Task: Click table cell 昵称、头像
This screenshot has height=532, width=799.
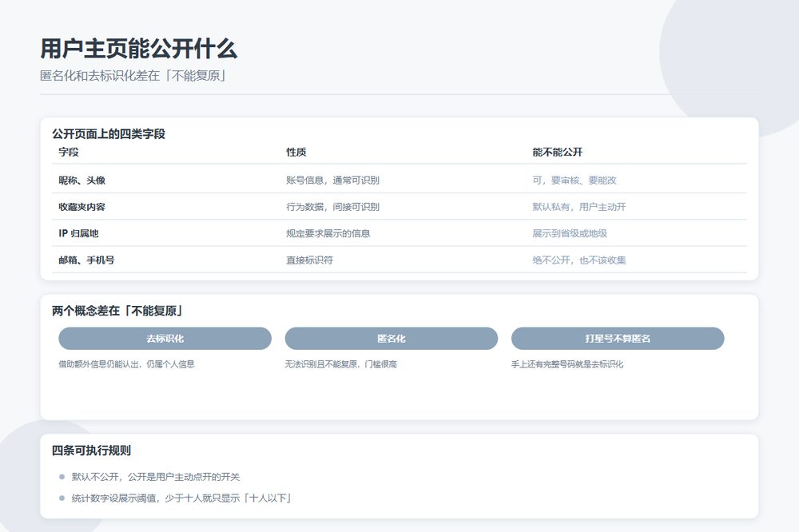Action: [x=82, y=181]
